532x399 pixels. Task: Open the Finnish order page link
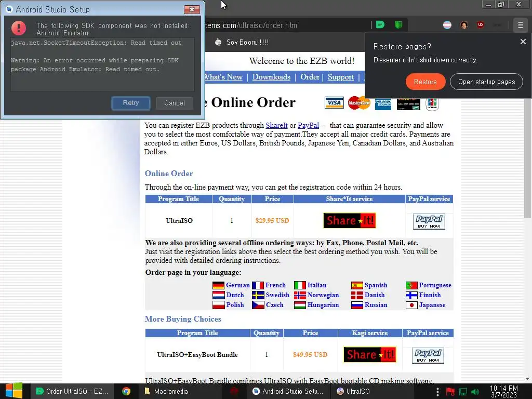pyautogui.click(x=430, y=295)
